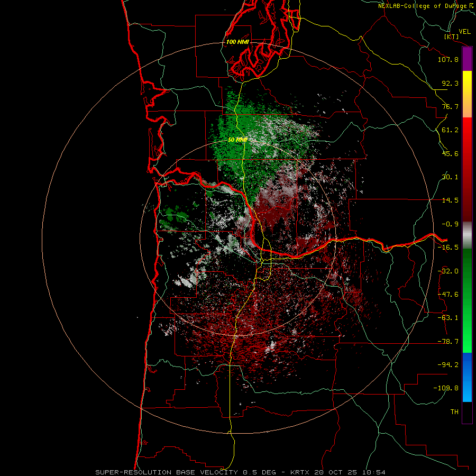The width and height of the screenshot is (476, 476).
Task: Pick the blue segment of the velocity bar
Action: pyautogui.click(x=467, y=377)
